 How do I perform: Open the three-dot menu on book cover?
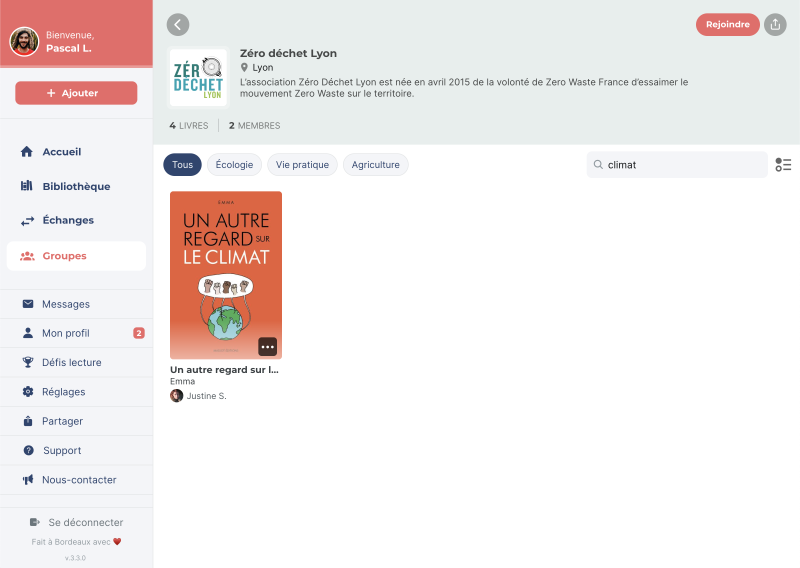click(267, 347)
